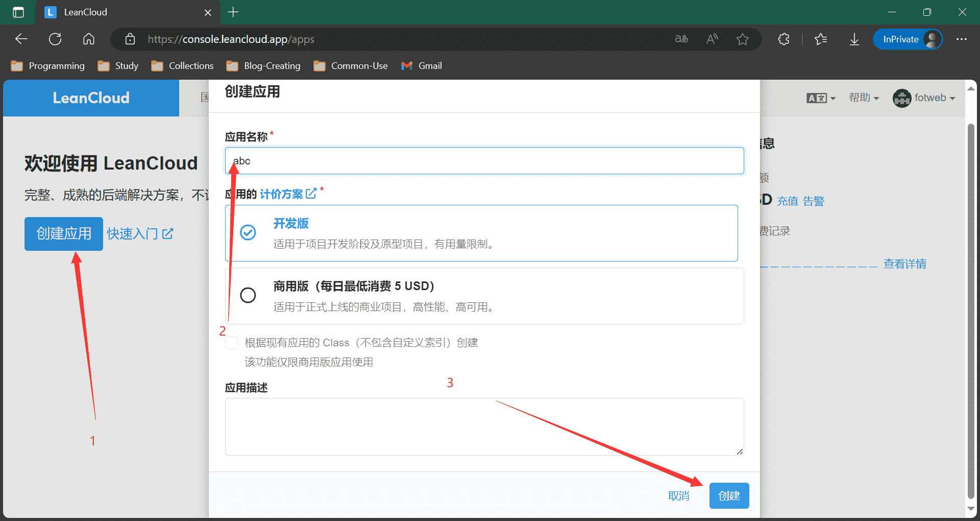Expand the 帮助 help dropdown
980x521 pixels.
click(864, 98)
